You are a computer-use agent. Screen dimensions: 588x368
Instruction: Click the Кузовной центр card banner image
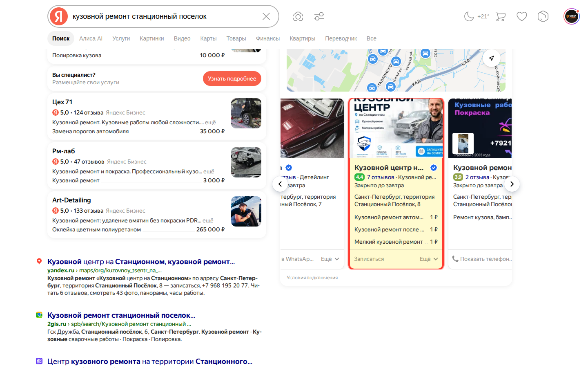point(396,128)
